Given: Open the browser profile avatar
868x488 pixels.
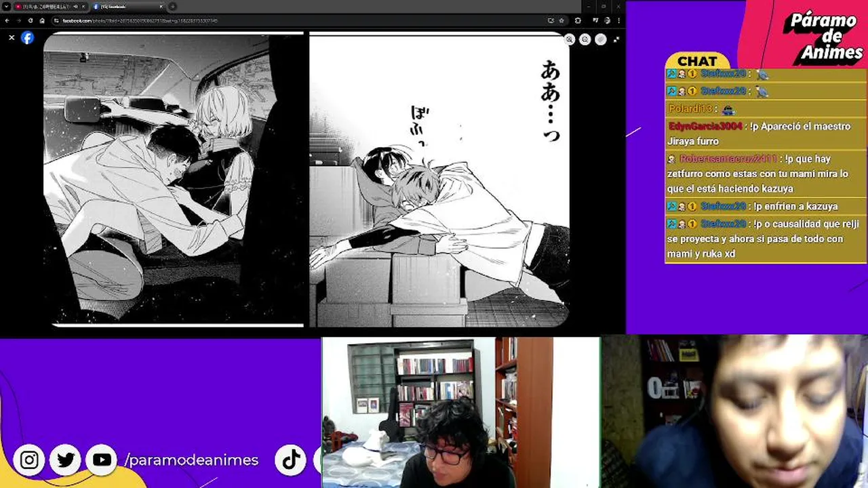Looking at the screenshot, I should pyautogui.click(x=607, y=20).
